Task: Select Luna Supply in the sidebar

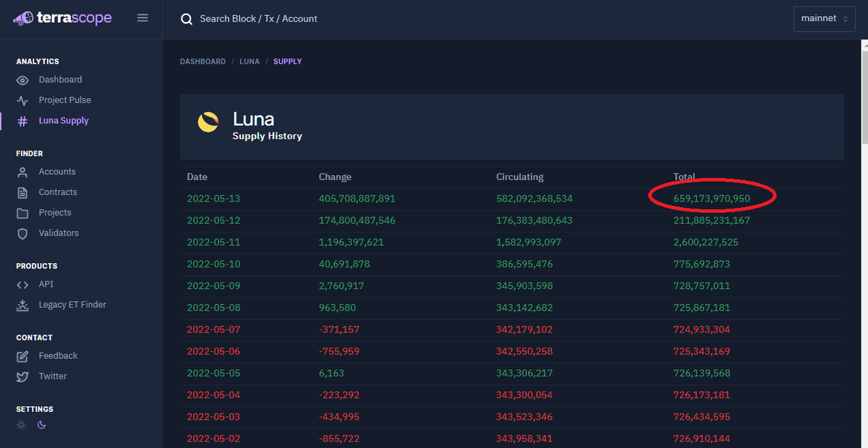Action: tap(64, 121)
